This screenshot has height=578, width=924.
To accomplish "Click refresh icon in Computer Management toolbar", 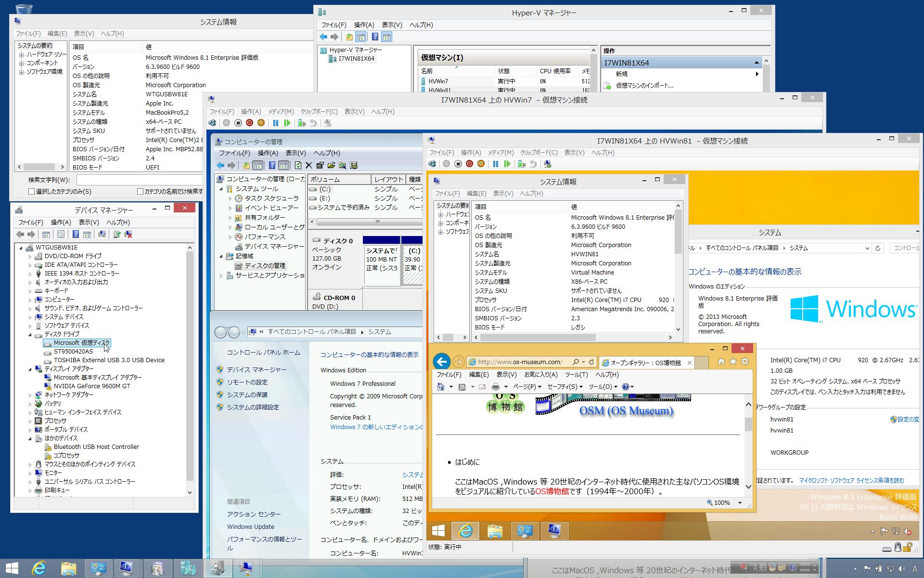I will (x=298, y=165).
